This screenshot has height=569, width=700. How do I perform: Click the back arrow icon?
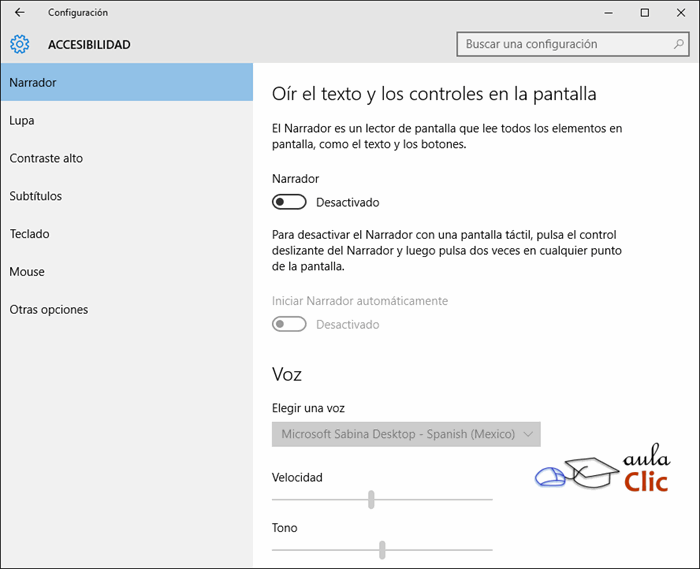tap(20, 13)
